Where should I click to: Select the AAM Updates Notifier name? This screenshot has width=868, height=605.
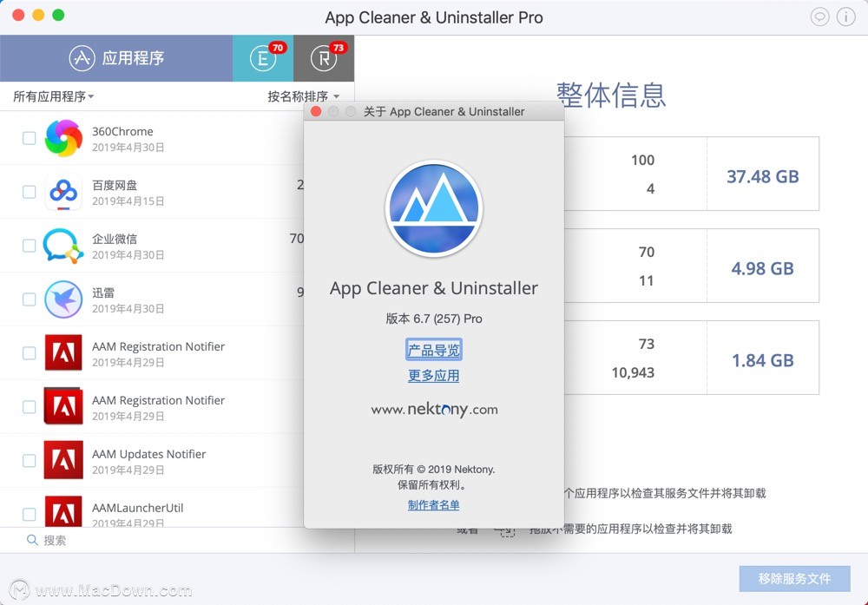click(x=149, y=454)
